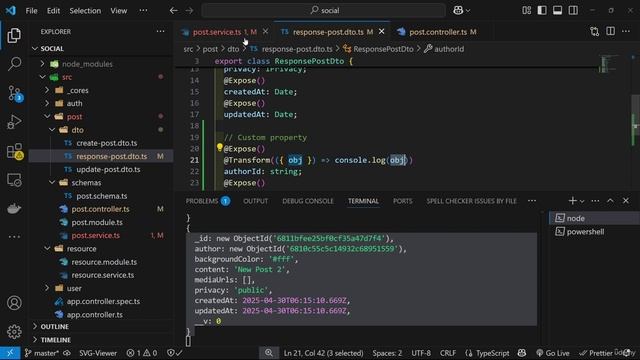Open the Docker view
Screen dimensions: 640x360
tap(14, 209)
